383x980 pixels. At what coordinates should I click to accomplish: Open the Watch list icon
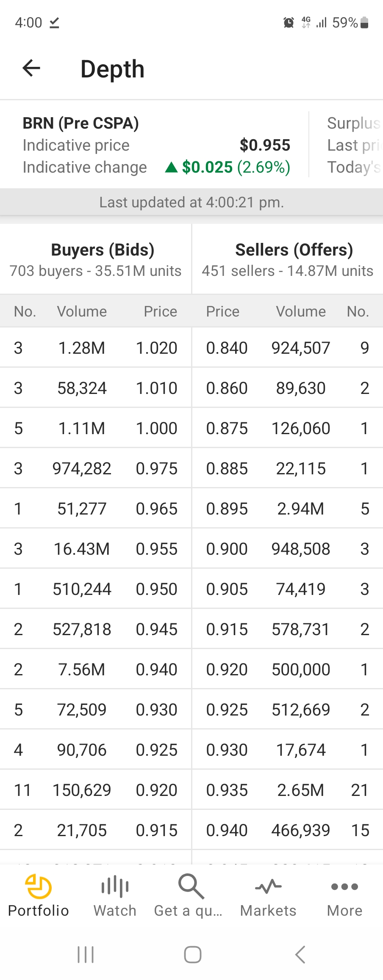point(115,886)
